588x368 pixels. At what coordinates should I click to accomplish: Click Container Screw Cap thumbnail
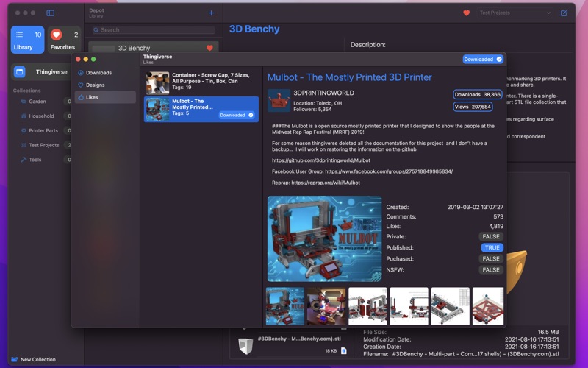157,83
